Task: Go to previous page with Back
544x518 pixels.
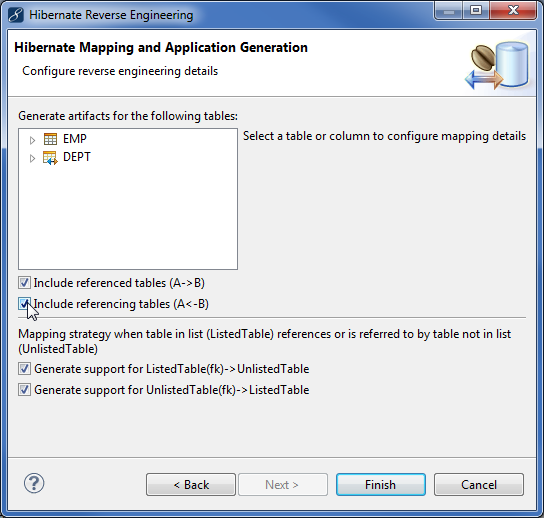Action: (191, 484)
